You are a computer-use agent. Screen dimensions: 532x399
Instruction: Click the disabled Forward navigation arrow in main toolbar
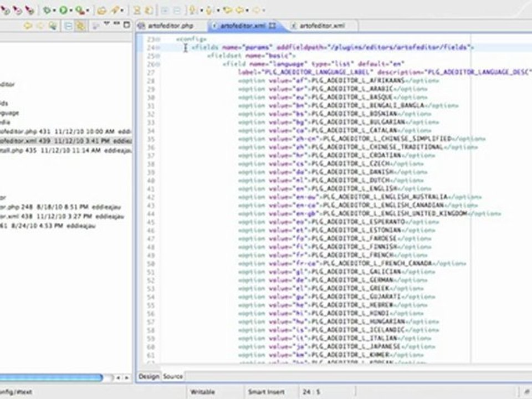(257, 11)
